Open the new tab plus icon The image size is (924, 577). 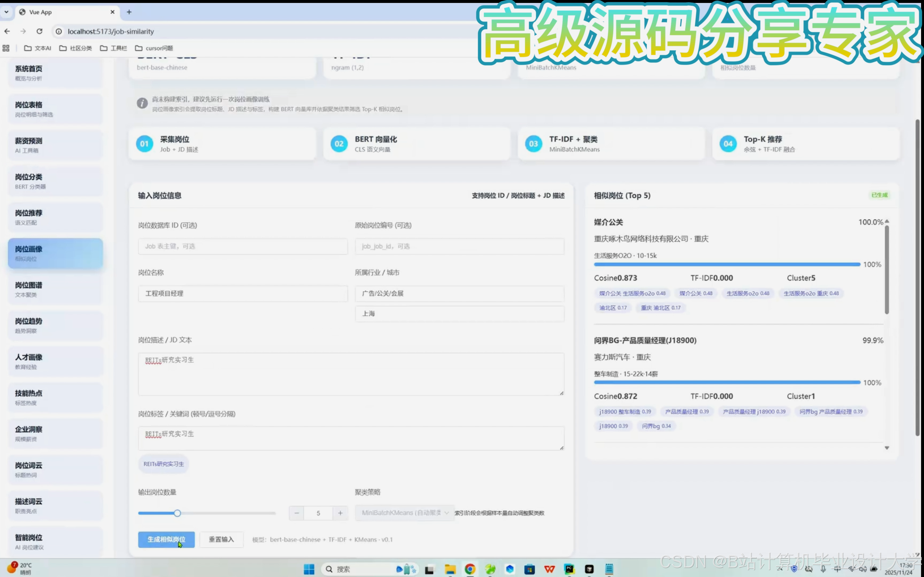(129, 12)
